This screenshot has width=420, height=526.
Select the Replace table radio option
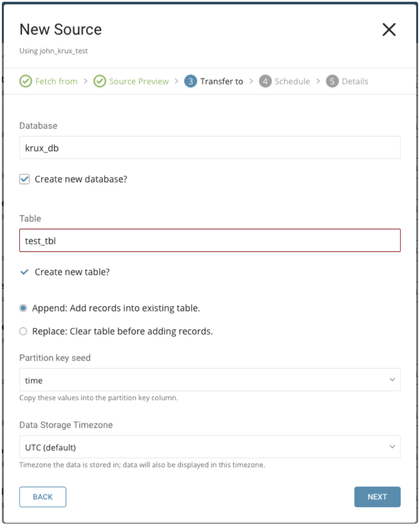click(23, 332)
